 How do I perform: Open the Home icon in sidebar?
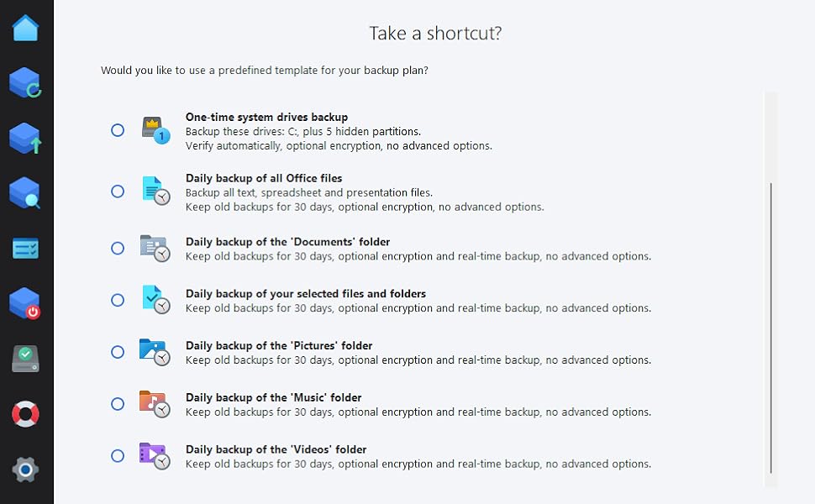pyautogui.click(x=25, y=28)
